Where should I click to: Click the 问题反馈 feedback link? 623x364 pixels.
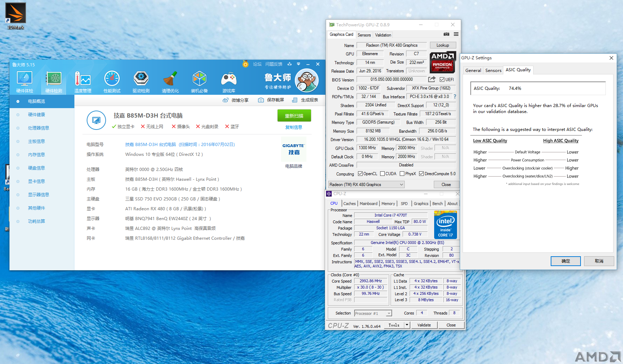274,64
